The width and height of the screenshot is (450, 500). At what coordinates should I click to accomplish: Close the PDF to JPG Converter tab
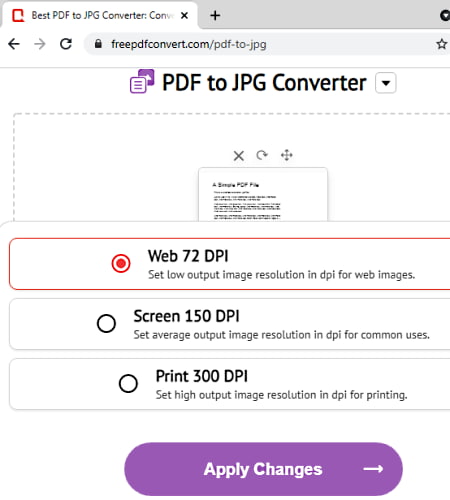tap(184, 15)
